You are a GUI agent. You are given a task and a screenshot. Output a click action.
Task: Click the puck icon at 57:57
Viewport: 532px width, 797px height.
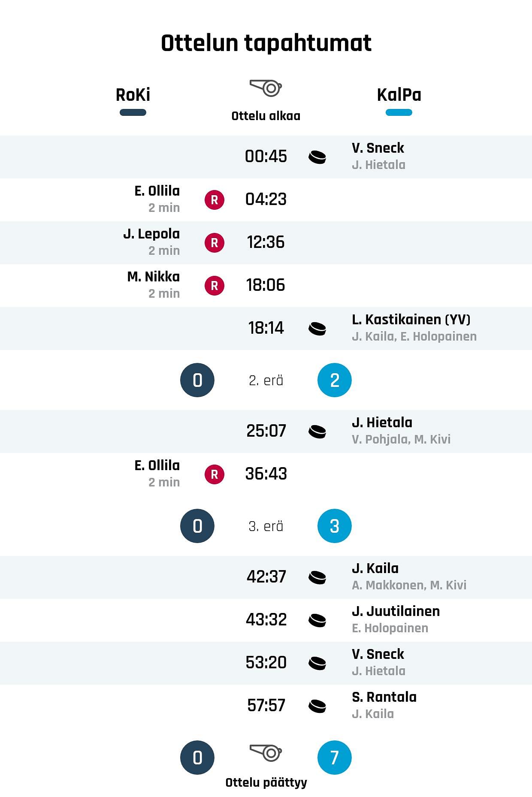tap(317, 706)
